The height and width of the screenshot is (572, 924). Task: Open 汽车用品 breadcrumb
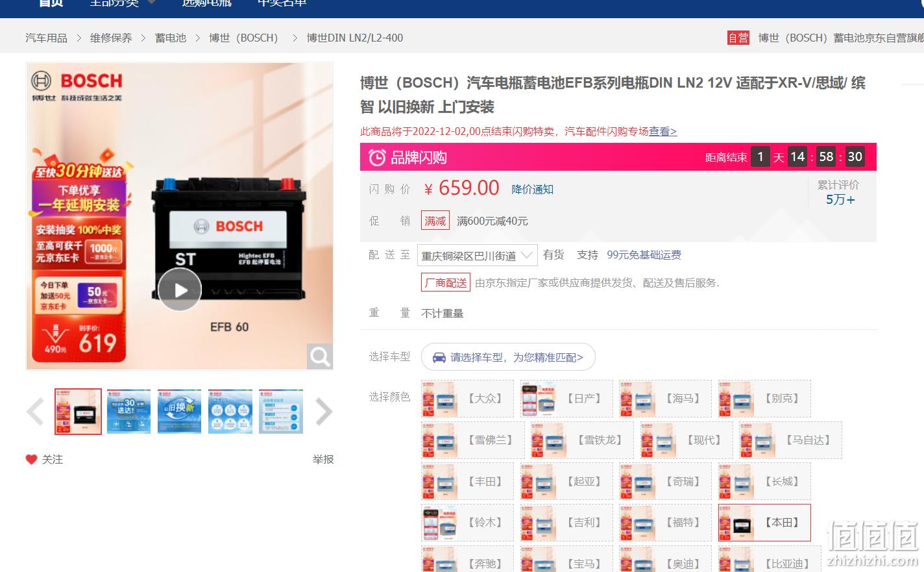coord(46,38)
